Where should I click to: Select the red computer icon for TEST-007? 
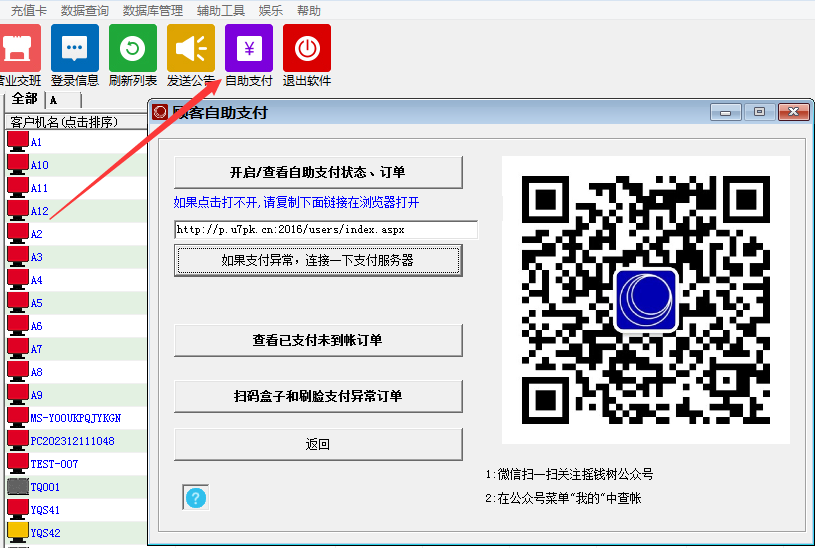click(x=18, y=463)
